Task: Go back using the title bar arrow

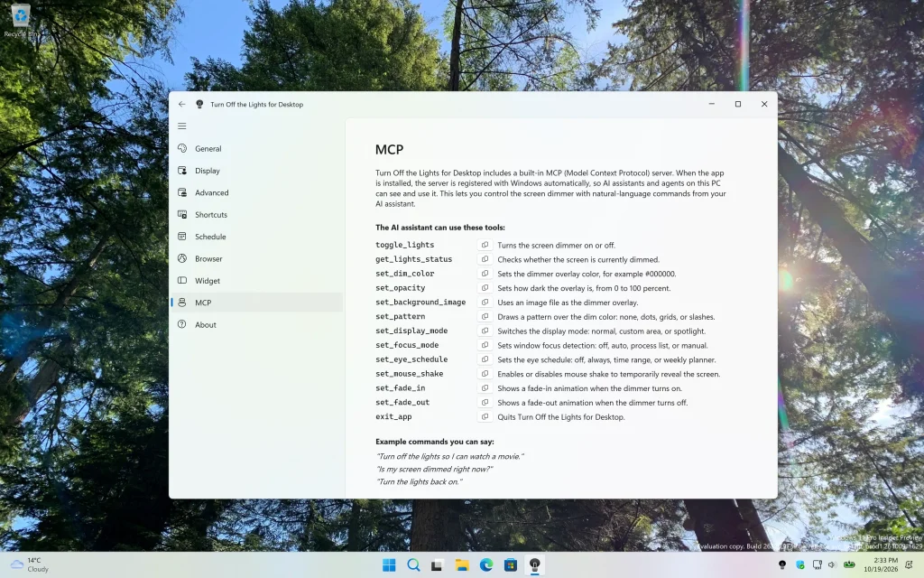Action: (181, 104)
